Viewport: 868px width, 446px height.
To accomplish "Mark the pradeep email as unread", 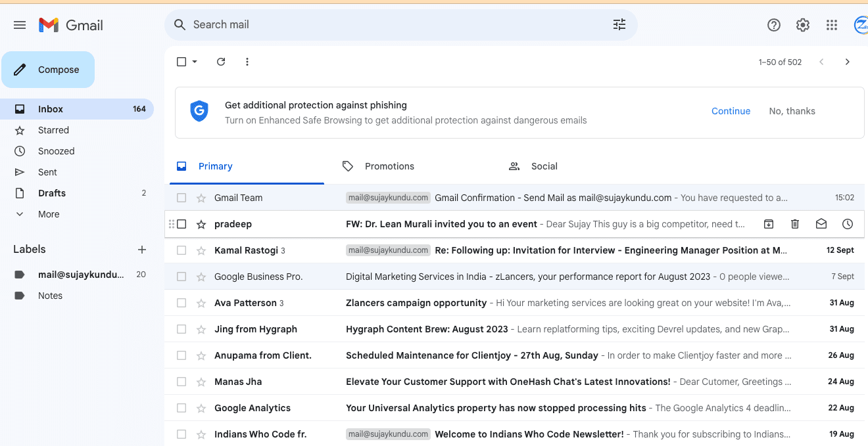I will [x=821, y=224].
